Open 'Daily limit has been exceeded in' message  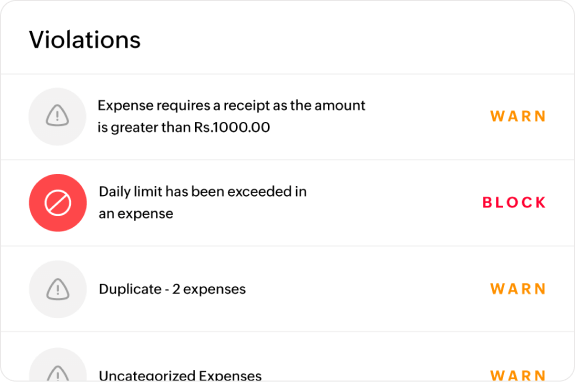(x=202, y=192)
